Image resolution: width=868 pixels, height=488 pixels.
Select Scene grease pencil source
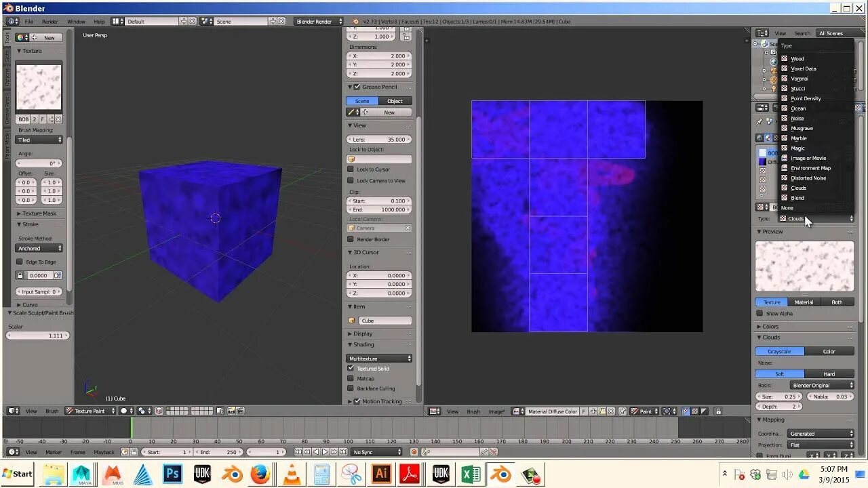[362, 101]
